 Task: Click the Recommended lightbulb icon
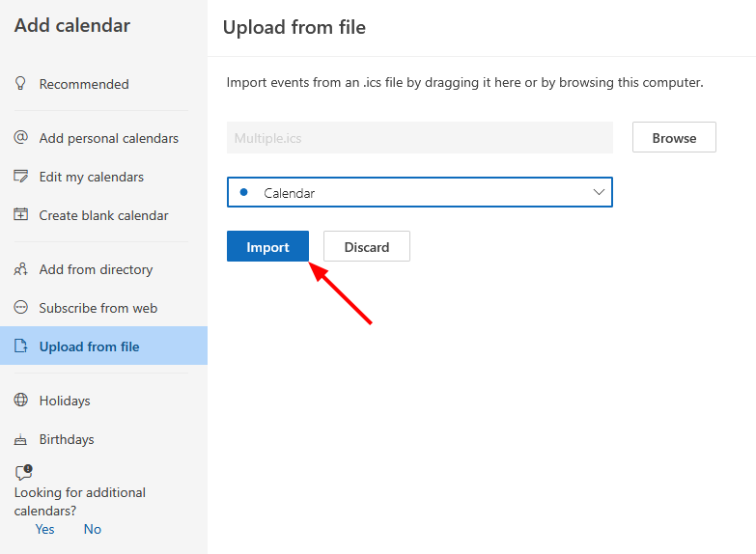click(x=20, y=84)
